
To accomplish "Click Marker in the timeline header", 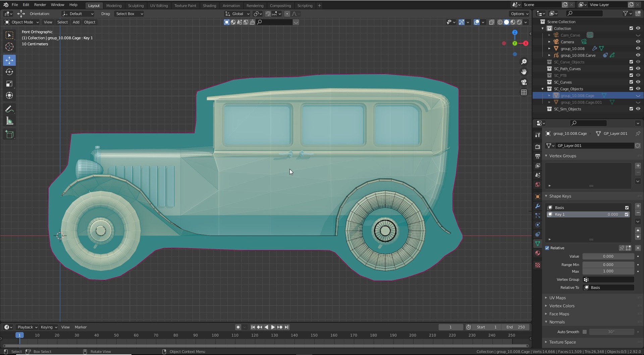I will point(80,327).
